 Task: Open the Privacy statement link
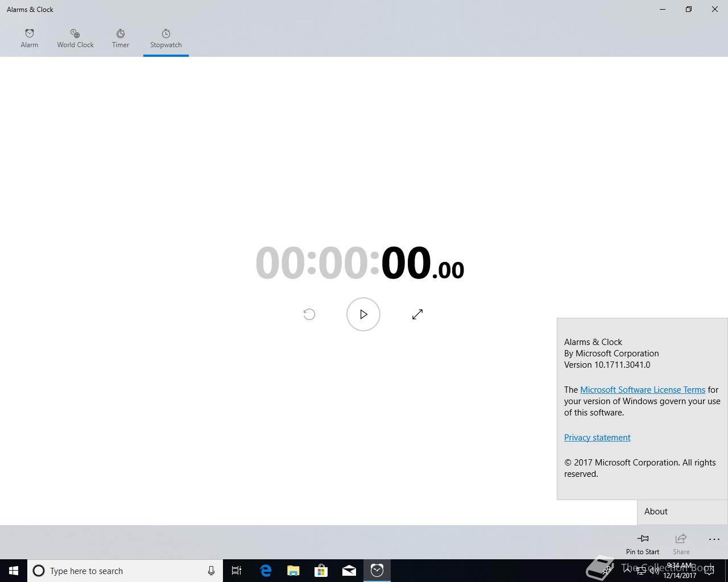click(597, 438)
